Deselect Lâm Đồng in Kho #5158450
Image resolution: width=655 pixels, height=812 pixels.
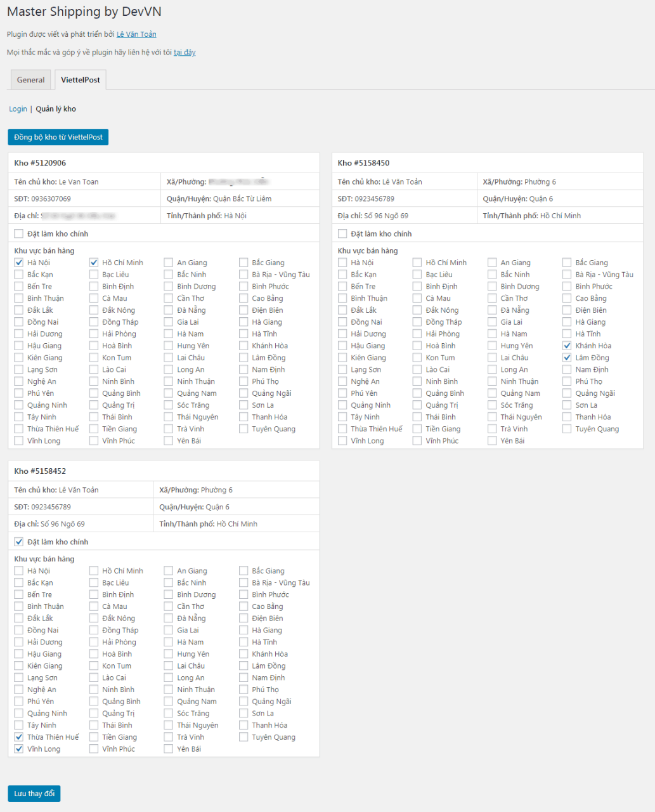(567, 358)
